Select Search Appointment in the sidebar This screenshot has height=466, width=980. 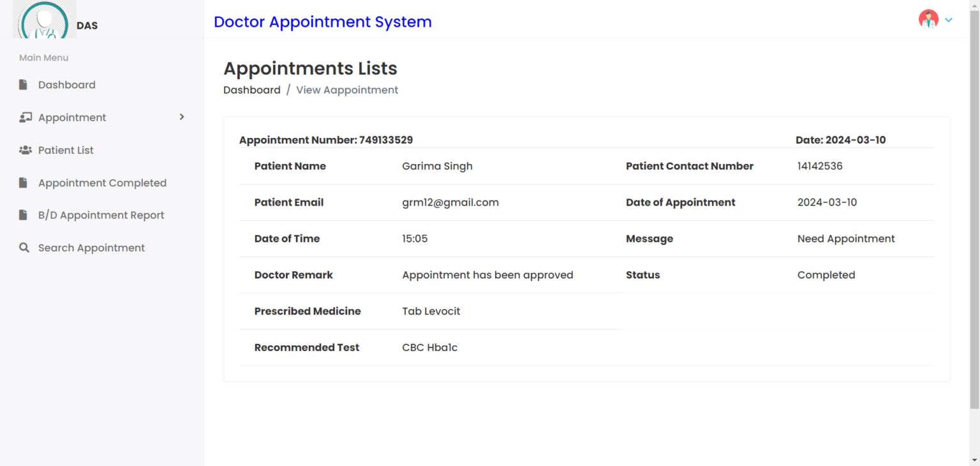coord(92,247)
